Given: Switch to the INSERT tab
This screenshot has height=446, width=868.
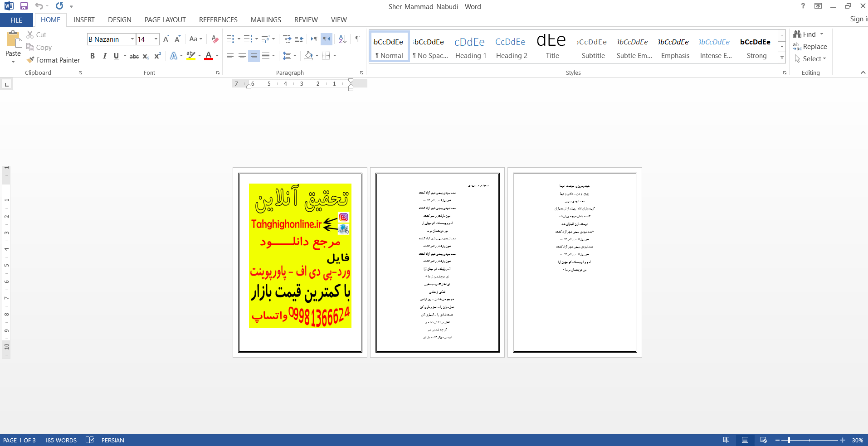Looking at the screenshot, I should coord(84,20).
